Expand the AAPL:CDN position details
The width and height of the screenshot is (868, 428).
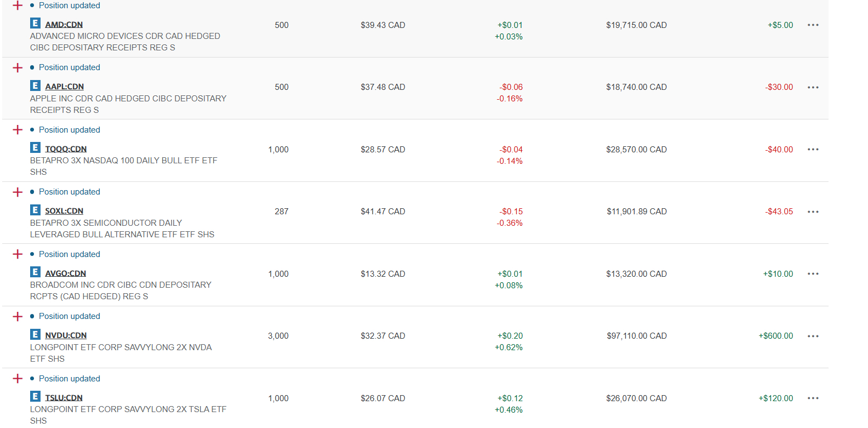pyautogui.click(x=18, y=67)
